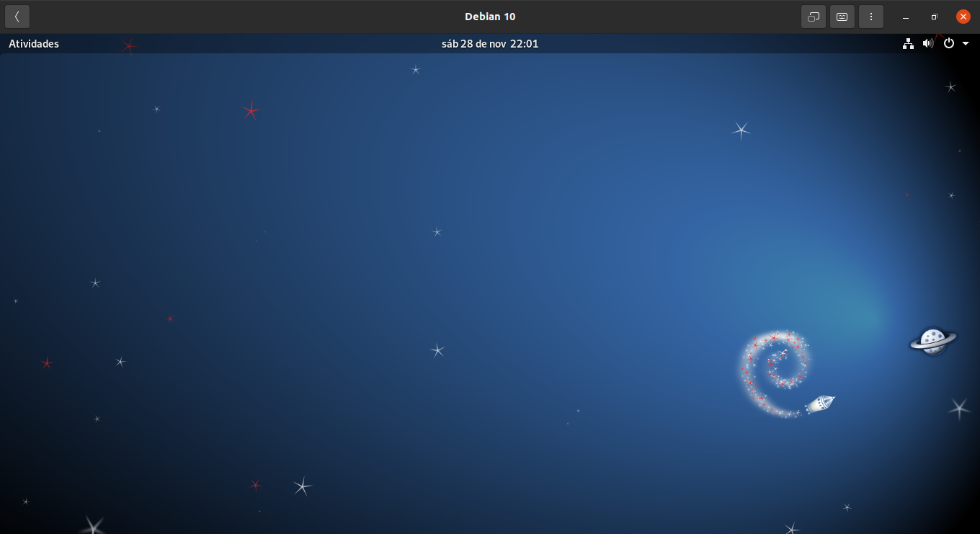Click the power icon in top panel
Screen dimensions: 980x534
[x=949, y=43]
